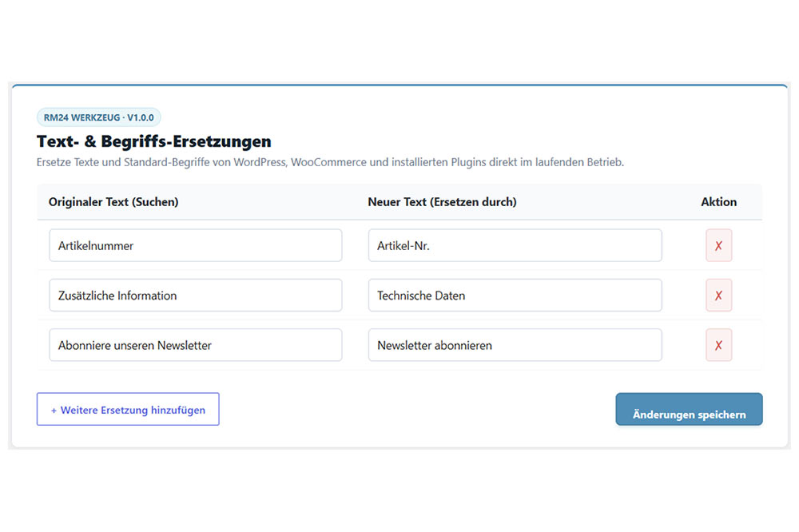
Task: Click Weitere Ersetzung hinzufügen button
Action: click(128, 409)
